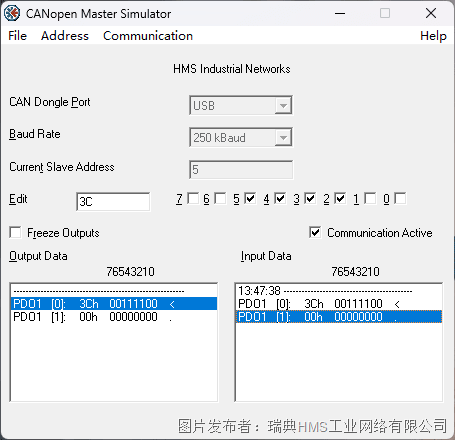455x440 pixels.
Task: Toggle bit 6 checkbox
Action: 220,198
